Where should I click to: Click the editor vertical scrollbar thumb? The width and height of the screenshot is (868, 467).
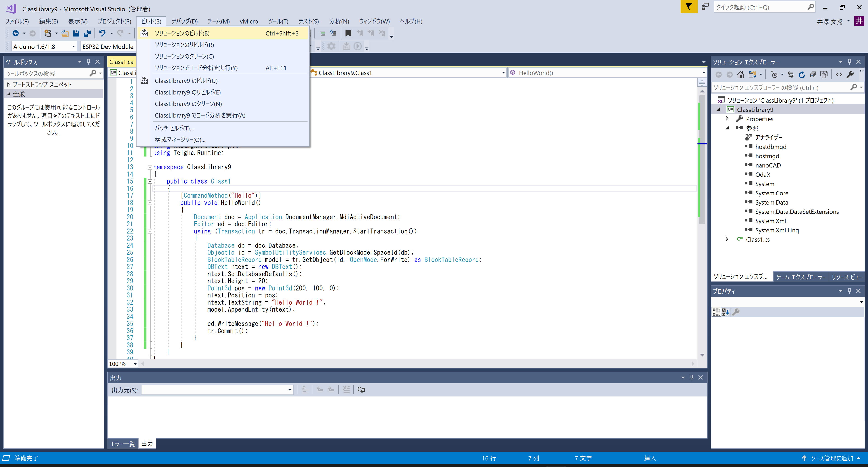[x=702, y=159]
